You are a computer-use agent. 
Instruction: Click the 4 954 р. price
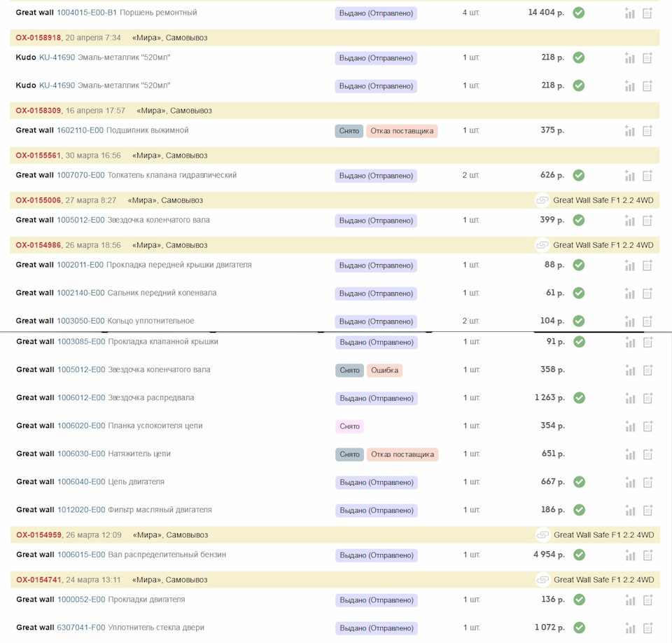click(549, 554)
